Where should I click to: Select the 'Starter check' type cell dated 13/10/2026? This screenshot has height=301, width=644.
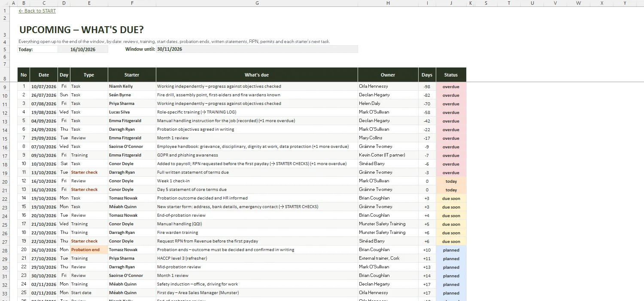tap(89, 172)
